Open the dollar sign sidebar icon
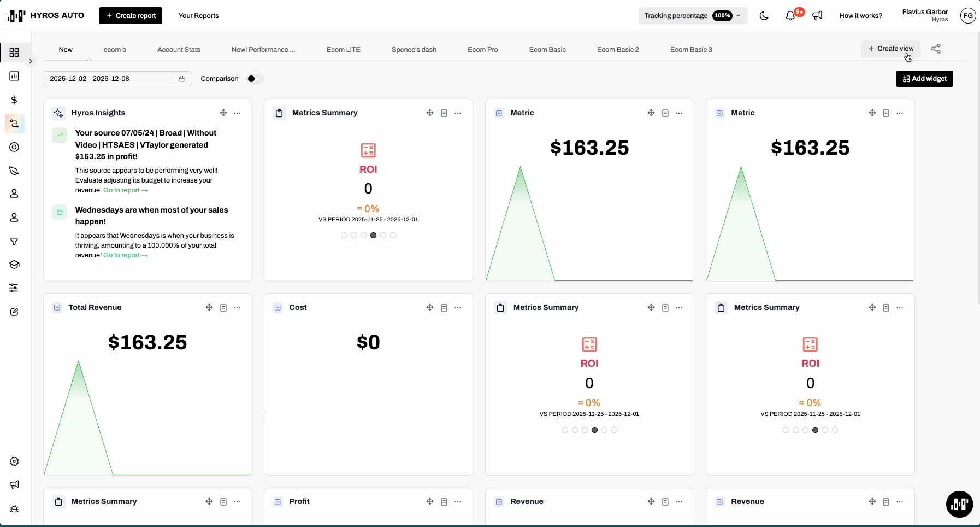 14,100
